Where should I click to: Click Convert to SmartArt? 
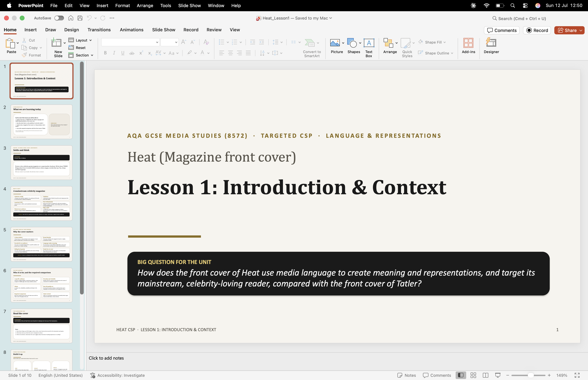[312, 48]
